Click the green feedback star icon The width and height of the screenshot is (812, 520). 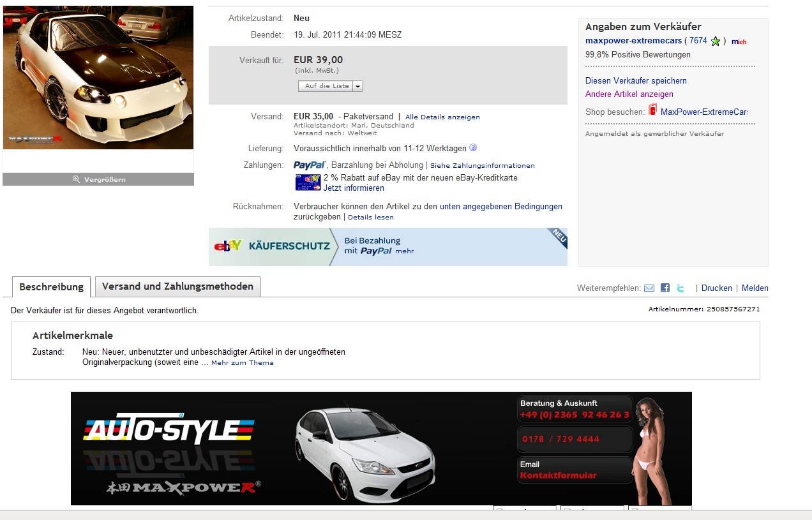[x=716, y=41]
